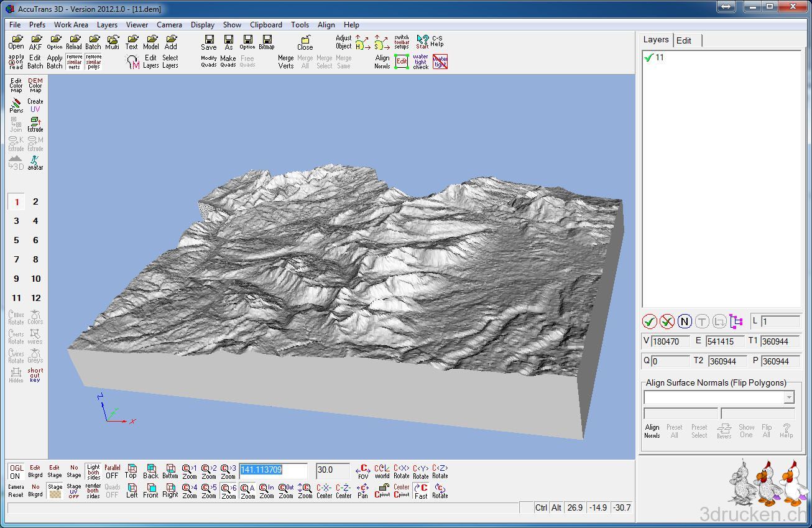Expand the Align Surface Normals dropdown

(x=789, y=397)
